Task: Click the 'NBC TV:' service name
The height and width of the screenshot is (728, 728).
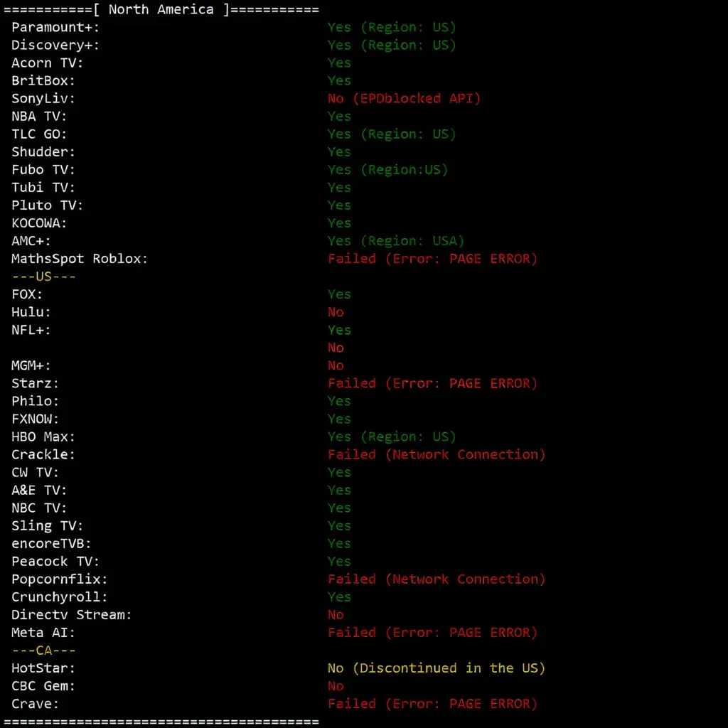Action: [39, 508]
